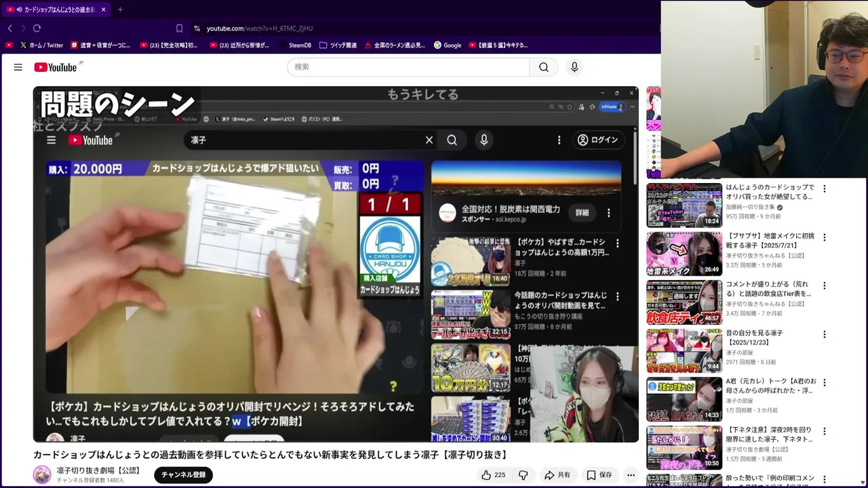The width and height of the screenshot is (868, 488).
Task: Close the カードショップはんじょう browser tab
Action: pyautogui.click(x=103, y=9)
